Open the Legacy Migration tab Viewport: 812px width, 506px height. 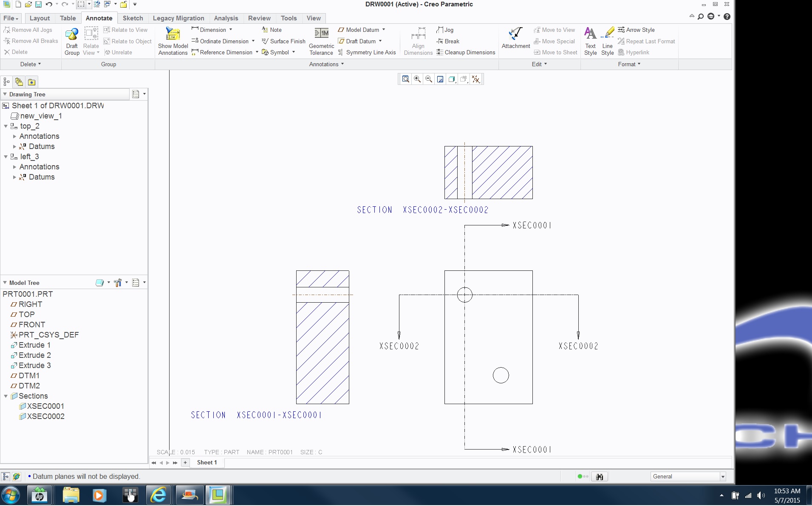178,18
